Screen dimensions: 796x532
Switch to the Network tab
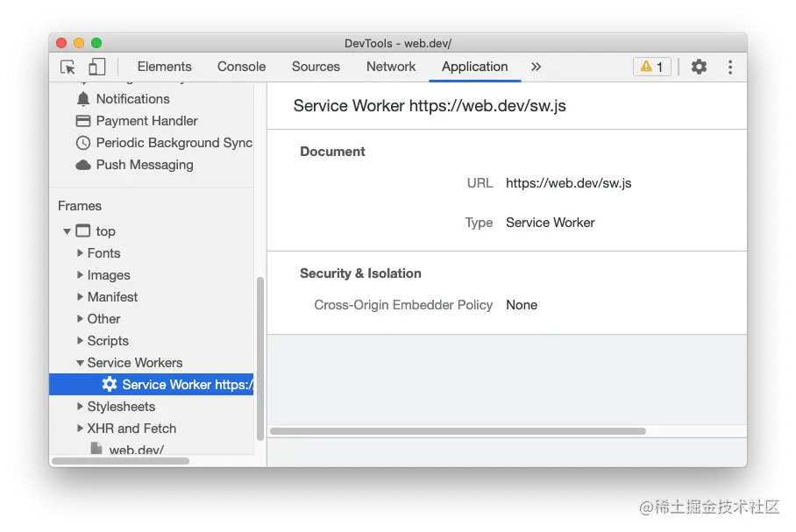[391, 67]
